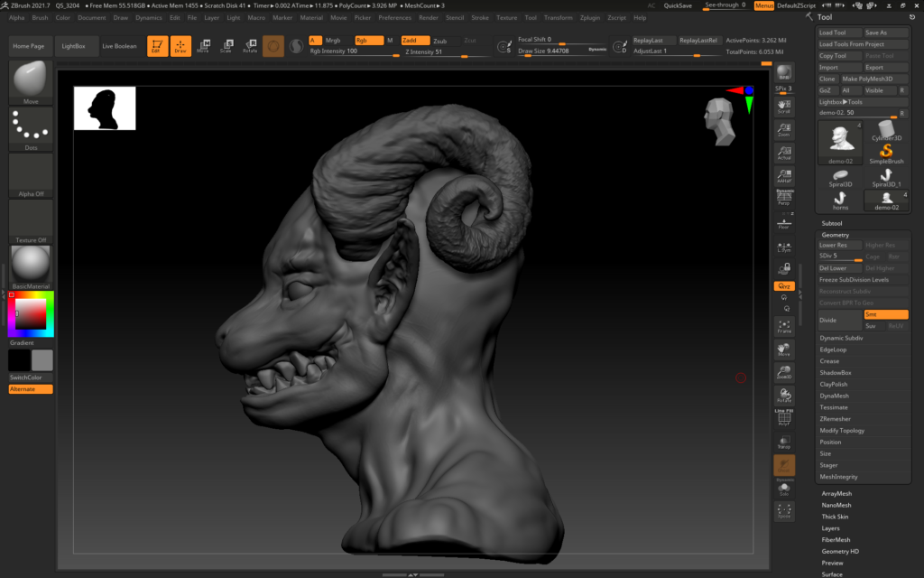Toggle the Persp perspective button
Viewport: 924px width, 578px height.
(x=784, y=198)
